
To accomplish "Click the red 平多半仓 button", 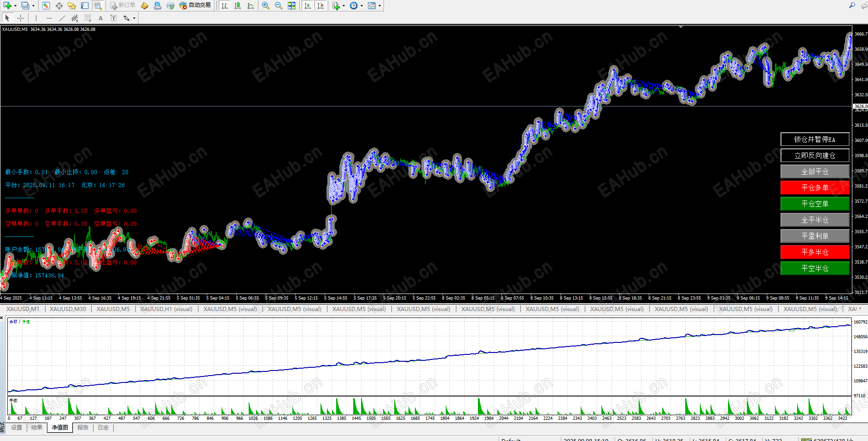I will point(815,252).
